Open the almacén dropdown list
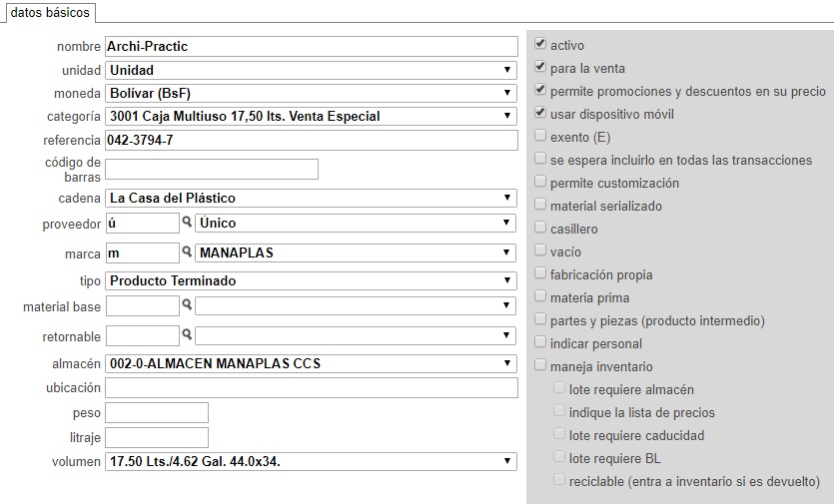 [312, 363]
